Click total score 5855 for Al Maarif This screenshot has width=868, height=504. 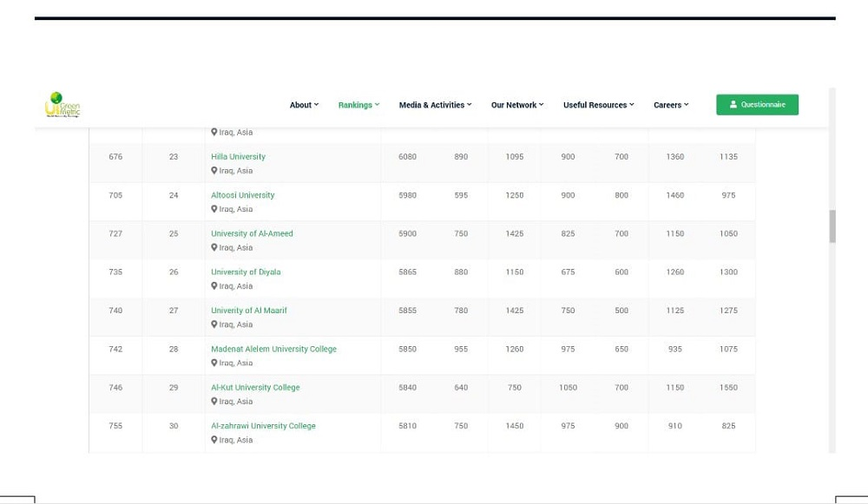pos(407,311)
